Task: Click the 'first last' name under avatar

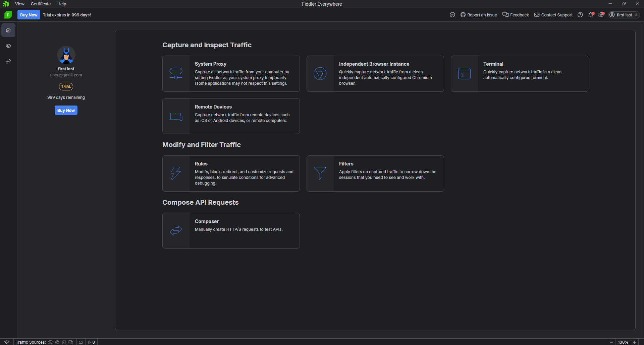Action: click(66, 69)
